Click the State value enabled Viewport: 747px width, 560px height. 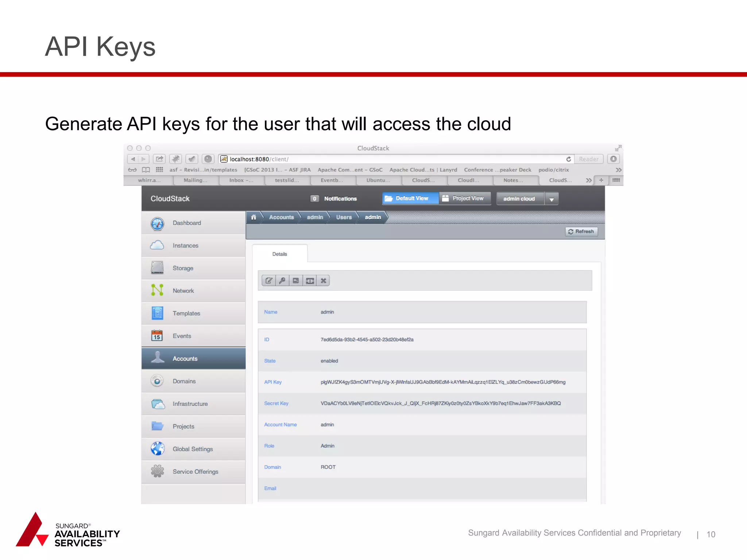coord(329,361)
